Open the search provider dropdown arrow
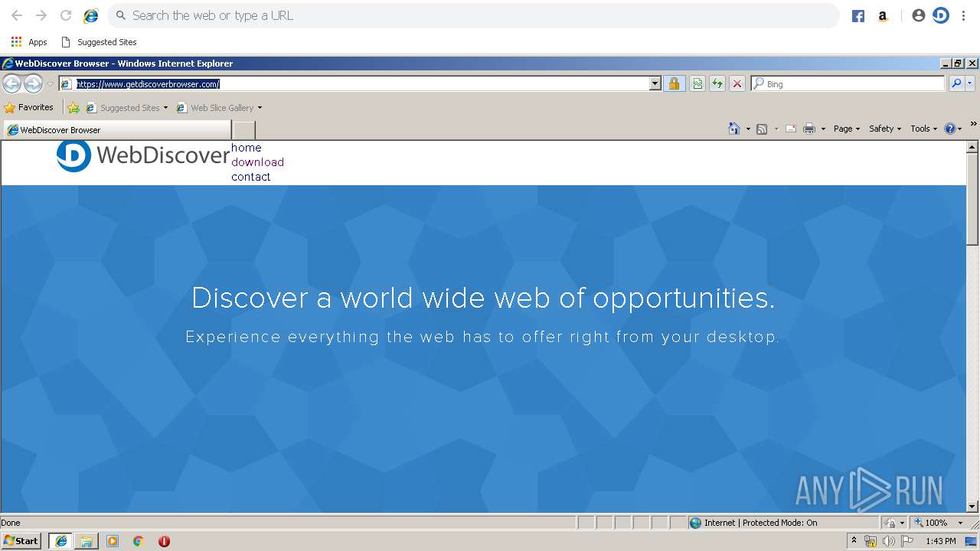980x551 pixels. pyautogui.click(x=970, y=84)
